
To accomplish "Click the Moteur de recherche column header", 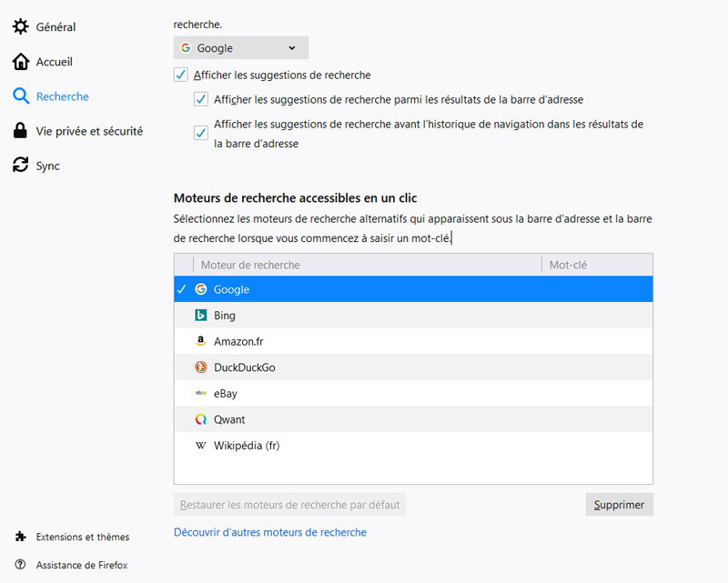I will 364,265.
